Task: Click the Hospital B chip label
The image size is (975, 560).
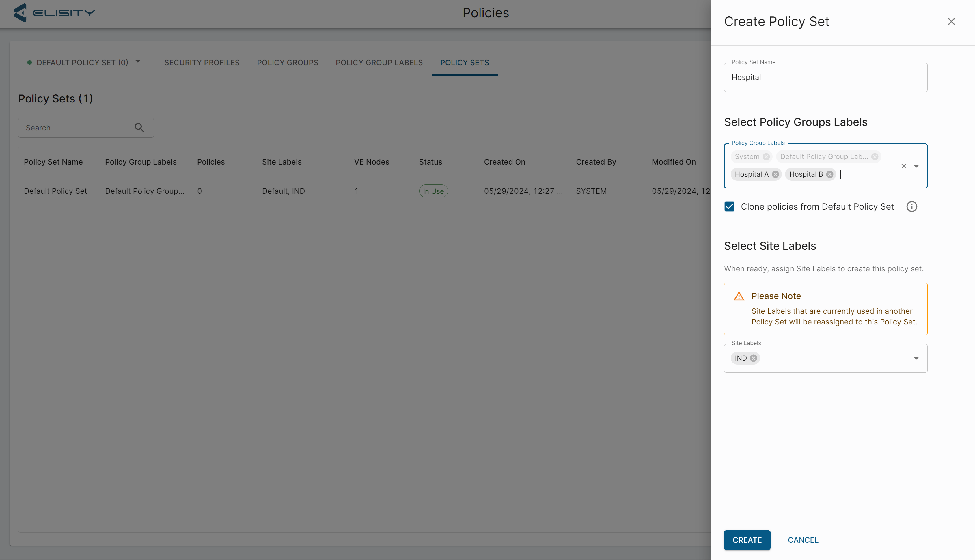Action: pos(806,174)
